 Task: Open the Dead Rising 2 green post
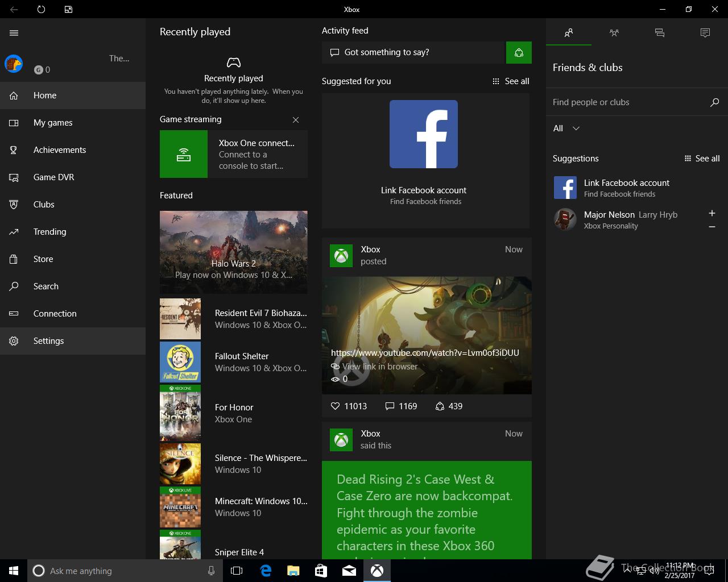[x=427, y=510]
